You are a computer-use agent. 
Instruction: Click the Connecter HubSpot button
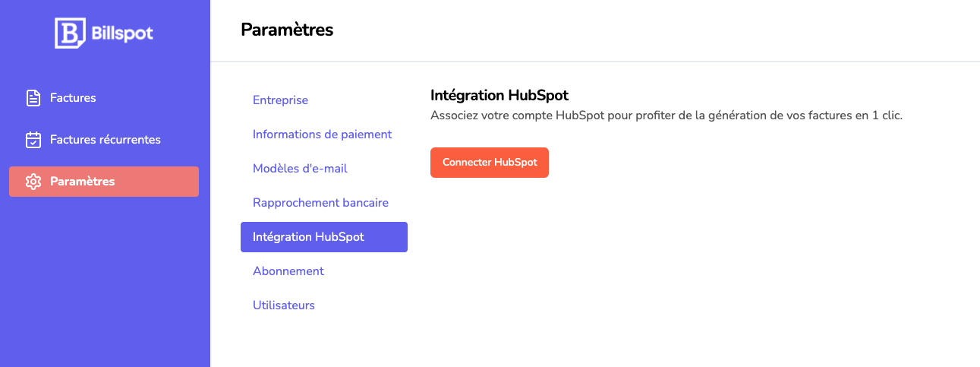[x=490, y=163]
